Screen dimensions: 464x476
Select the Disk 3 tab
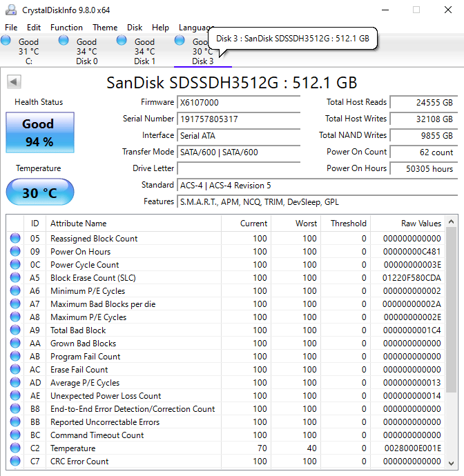[x=203, y=50]
